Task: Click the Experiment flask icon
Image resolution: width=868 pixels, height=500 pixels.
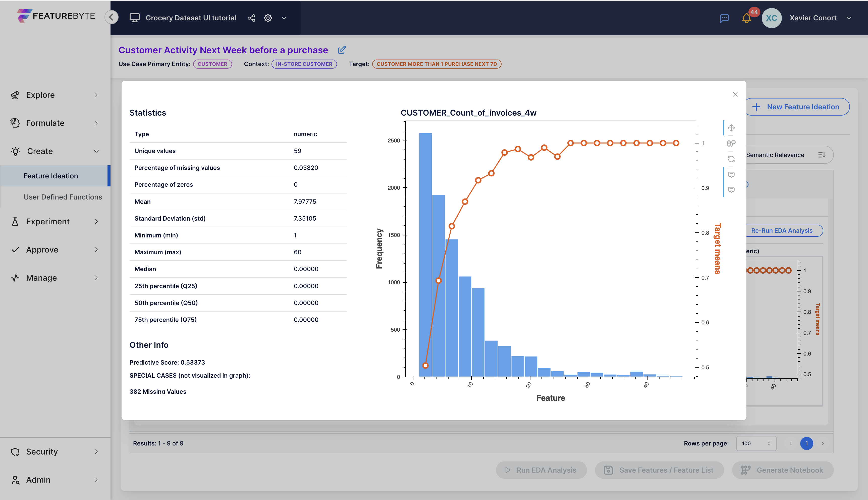Action: (x=15, y=222)
